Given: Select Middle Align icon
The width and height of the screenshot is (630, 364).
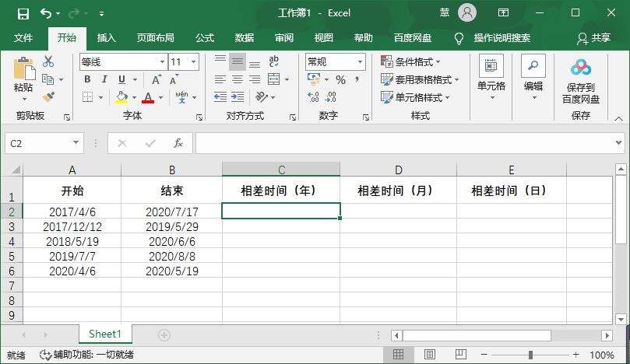Looking at the screenshot, I should pos(238,61).
